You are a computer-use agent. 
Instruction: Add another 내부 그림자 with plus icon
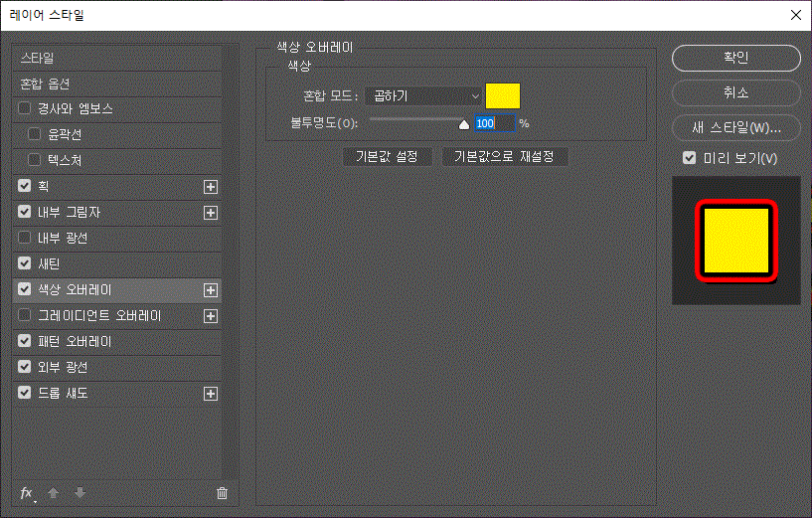[211, 213]
